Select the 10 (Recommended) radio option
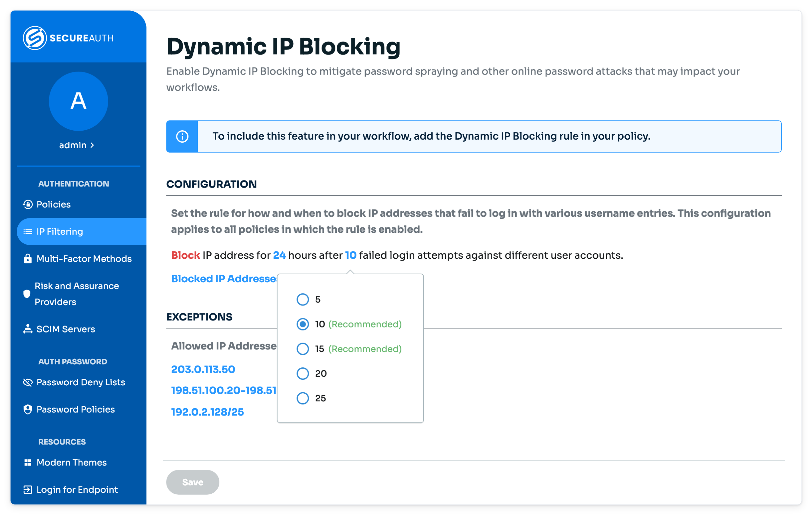812x515 pixels. click(303, 324)
